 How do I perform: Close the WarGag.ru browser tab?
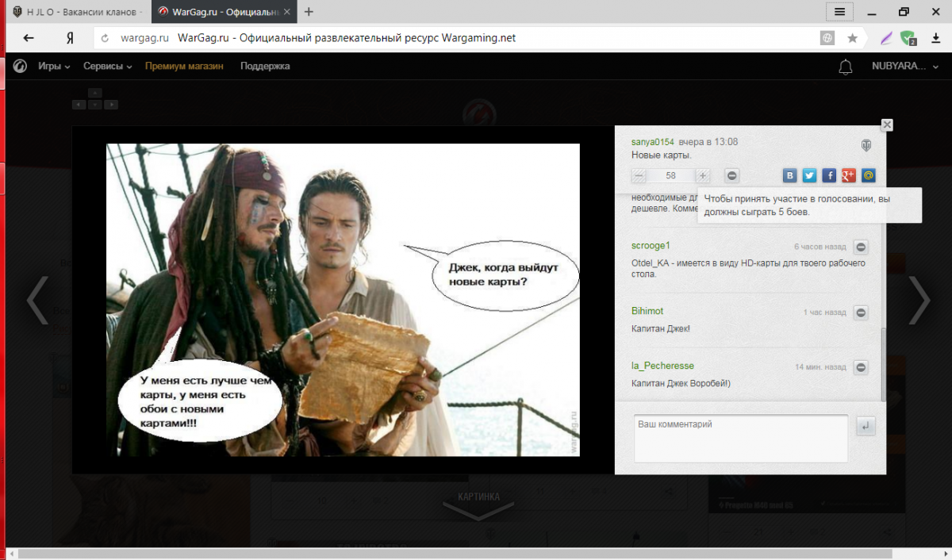286,12
